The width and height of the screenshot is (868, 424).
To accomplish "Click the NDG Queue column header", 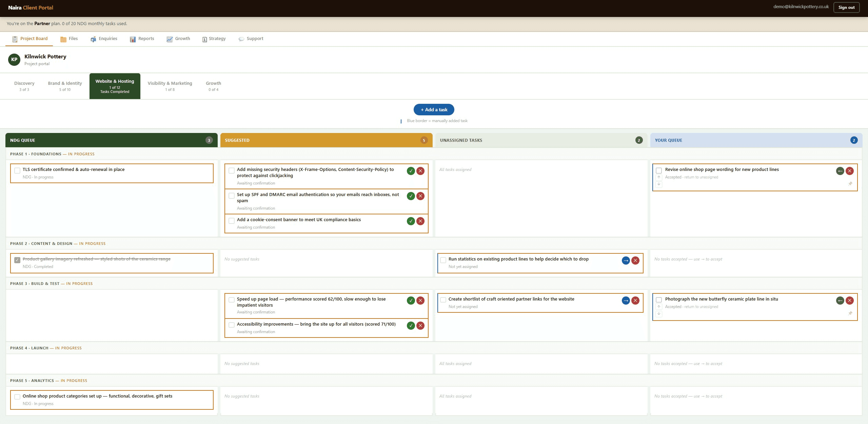I will [x=112, y=140].
